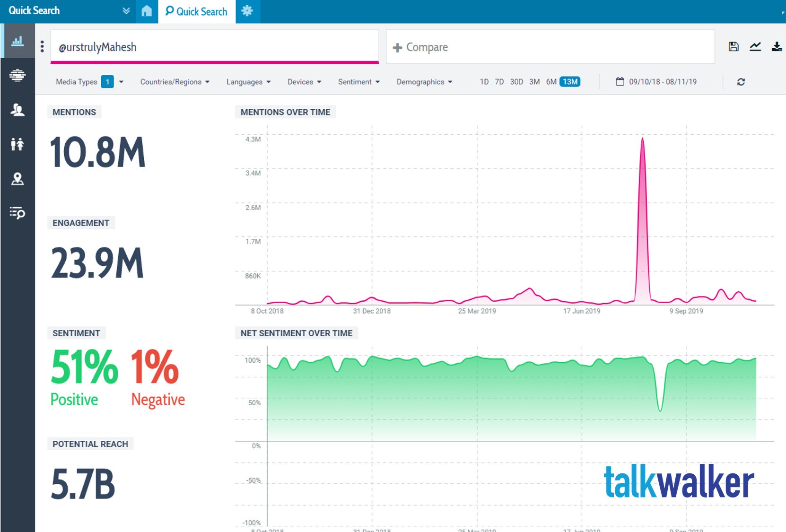Click the line chart trend icon
This screenshot has width=786, height=532.
click(755, 46)
